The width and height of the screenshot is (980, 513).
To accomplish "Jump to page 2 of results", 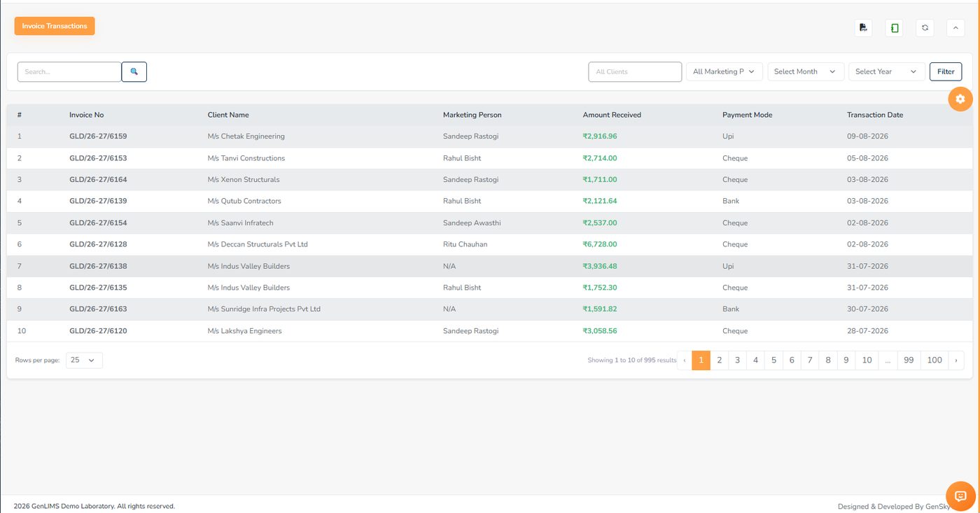I will 719,360.
